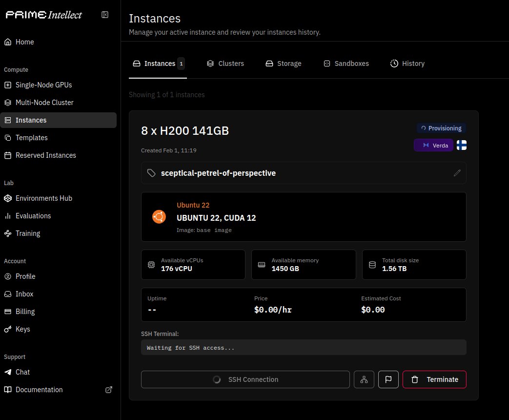
Task: Click the Ubuntu logo icon on the image card
Action: click(x=159, y=216)
